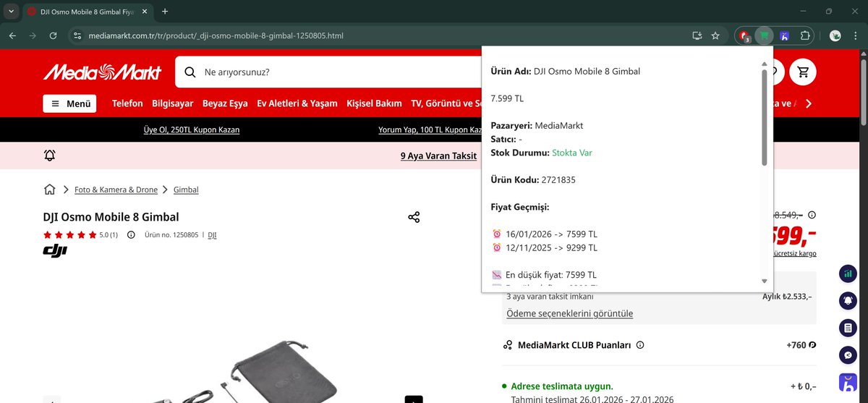The height and width of the screenshot is (403, 868).
Task: Open the Menü button
Action: (x=69, y=103)
